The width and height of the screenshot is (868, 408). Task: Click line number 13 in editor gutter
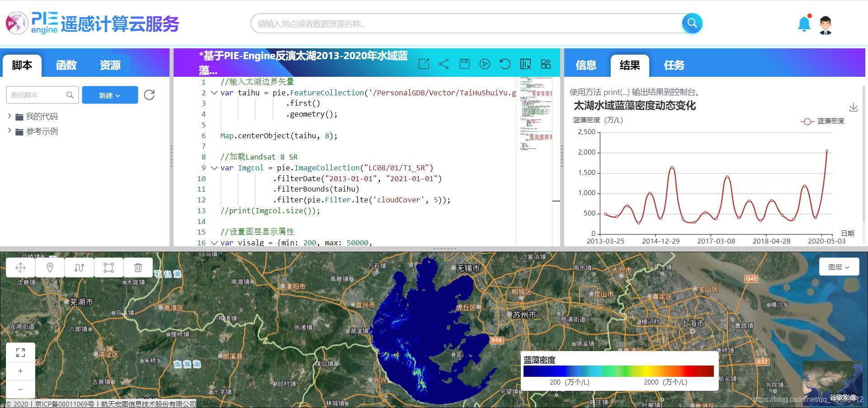tap(202, 211)
